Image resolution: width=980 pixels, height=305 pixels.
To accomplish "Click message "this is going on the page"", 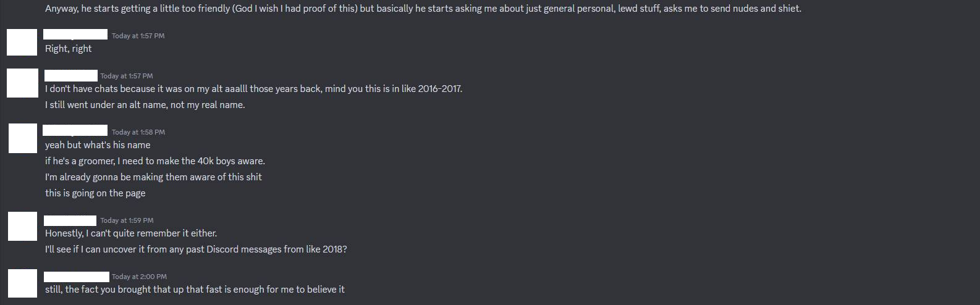I will tap(95, 193).
